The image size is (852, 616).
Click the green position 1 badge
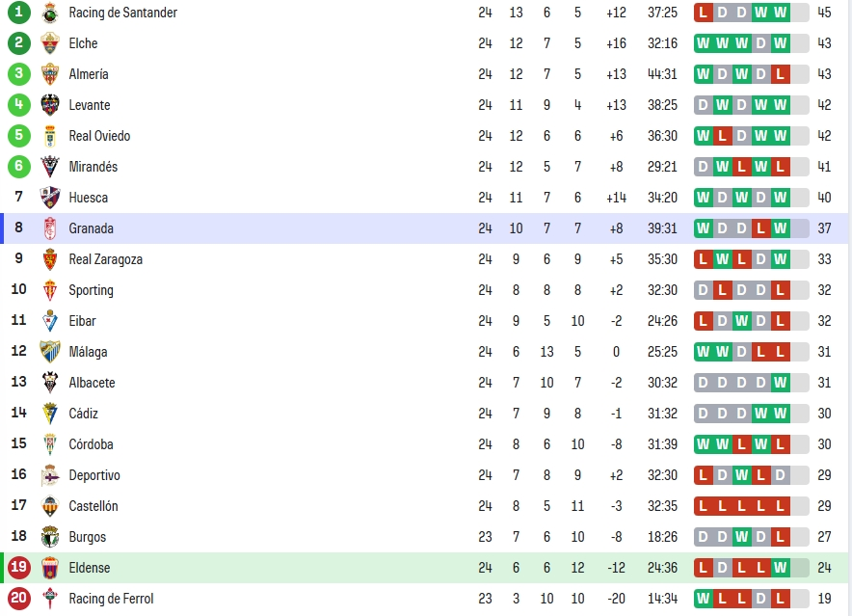click(19, 12)
